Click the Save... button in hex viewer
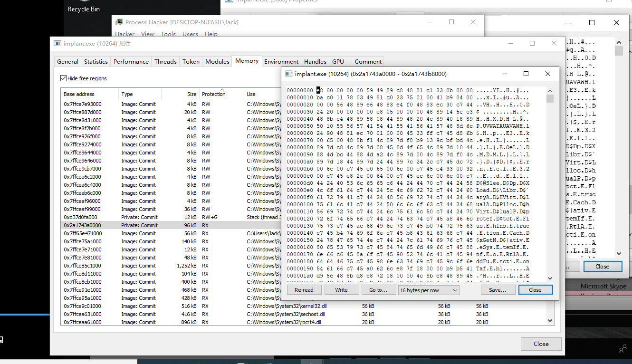The width and height of the screenshot is (632, 364). pos(498,290)
